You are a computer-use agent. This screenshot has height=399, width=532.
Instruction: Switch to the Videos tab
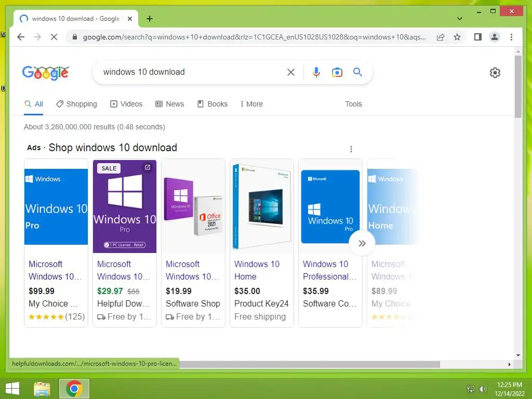click(x=126, y=104)
